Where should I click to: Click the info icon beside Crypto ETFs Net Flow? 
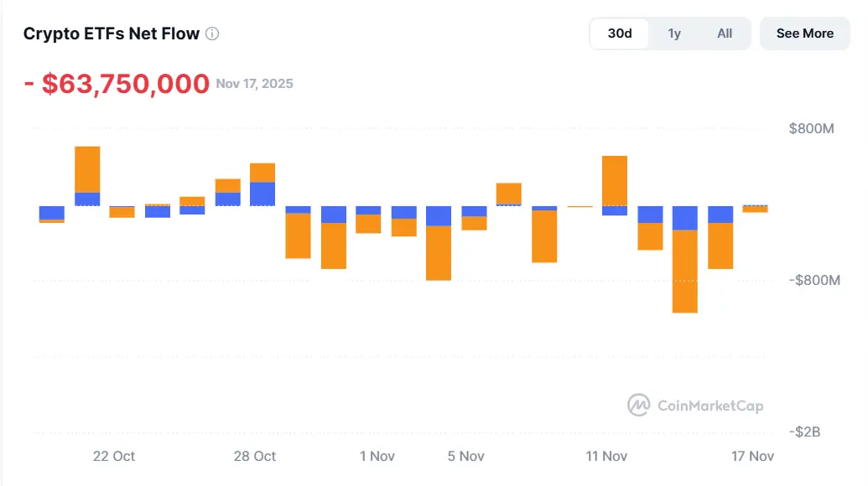click(211, 34)
